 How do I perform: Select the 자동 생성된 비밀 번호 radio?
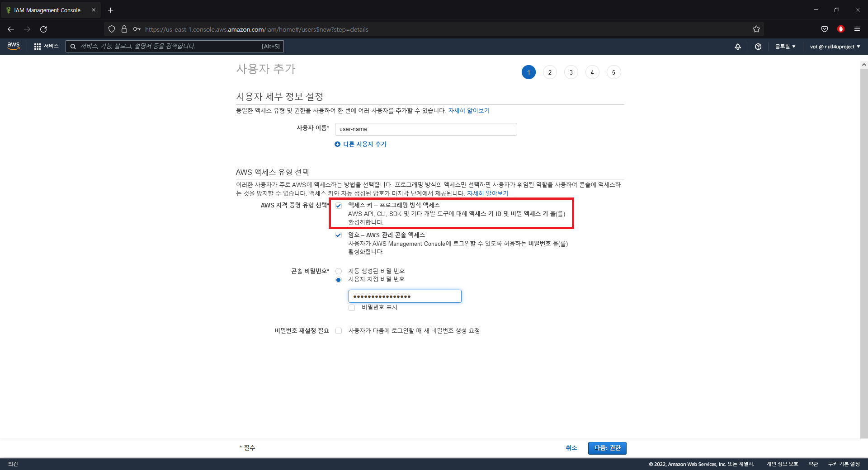tap(339, 271)
